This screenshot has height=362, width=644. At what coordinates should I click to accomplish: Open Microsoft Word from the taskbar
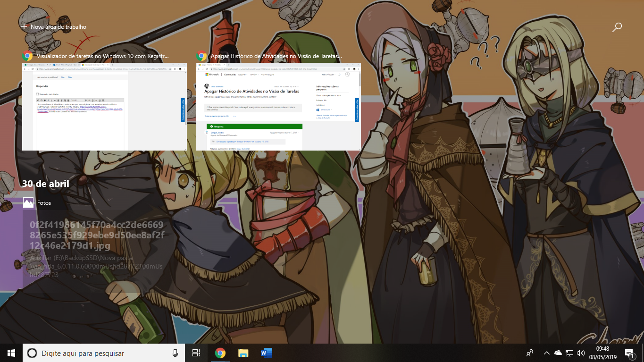[266, 353]
